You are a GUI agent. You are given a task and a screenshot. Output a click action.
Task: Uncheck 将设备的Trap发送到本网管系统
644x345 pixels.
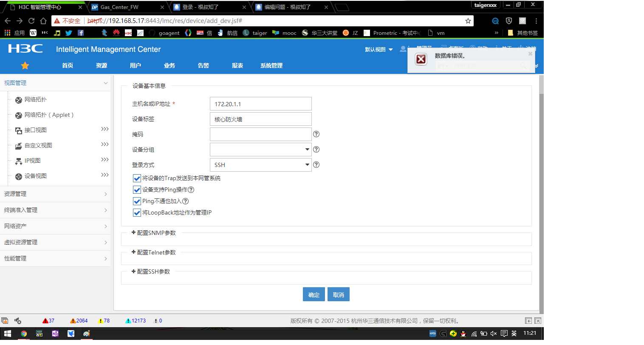pyautogui.click(x=136, y=178)
